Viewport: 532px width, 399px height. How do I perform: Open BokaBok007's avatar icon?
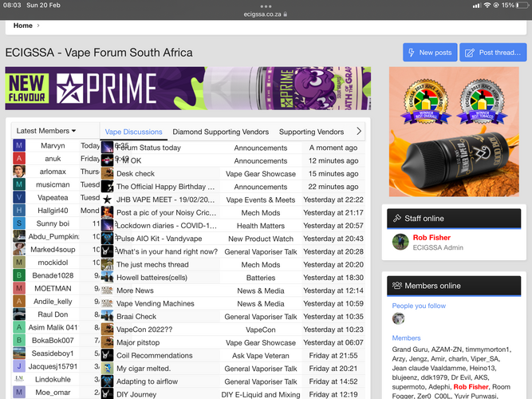(19, 340)
